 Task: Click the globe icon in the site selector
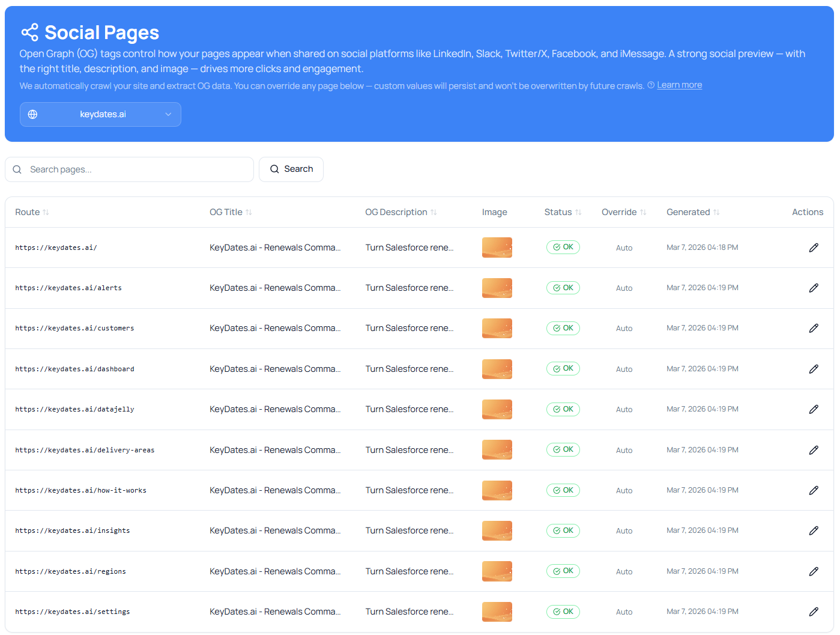(33, 114)
